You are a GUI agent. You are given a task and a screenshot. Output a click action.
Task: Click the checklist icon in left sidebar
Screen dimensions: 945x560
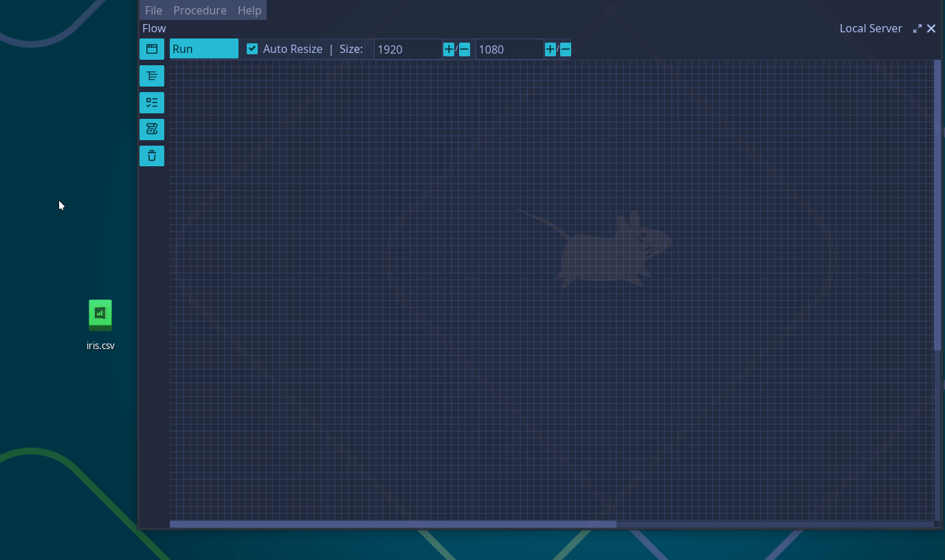pos(152,102)
